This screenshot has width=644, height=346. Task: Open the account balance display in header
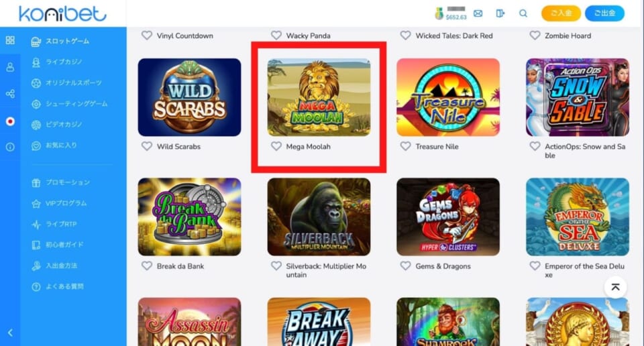451,13
